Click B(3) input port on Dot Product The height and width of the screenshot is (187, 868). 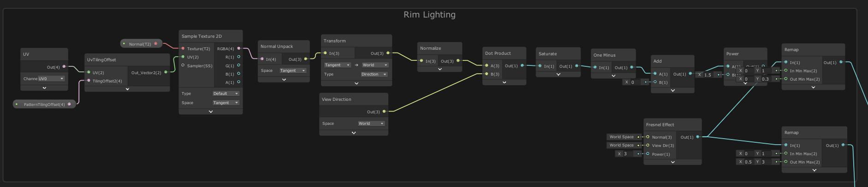487,74
